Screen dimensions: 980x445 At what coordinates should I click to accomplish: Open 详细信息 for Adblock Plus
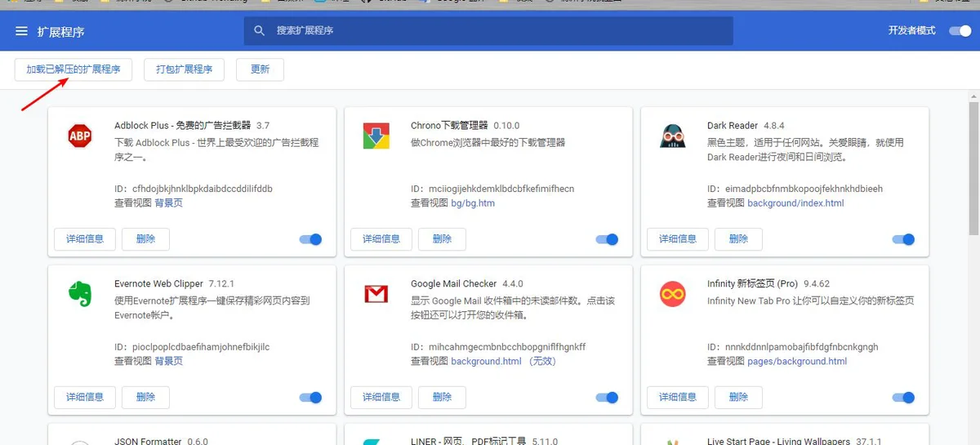(x=85, y=239)
